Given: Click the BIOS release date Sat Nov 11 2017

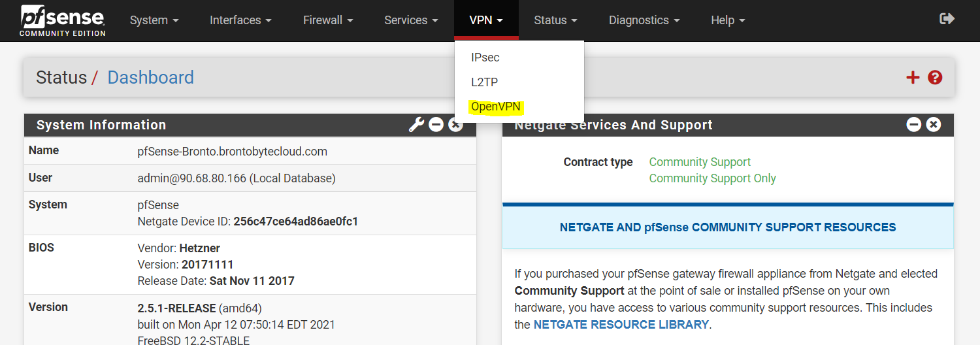Looking at the screenshot, I should [252, 281].
